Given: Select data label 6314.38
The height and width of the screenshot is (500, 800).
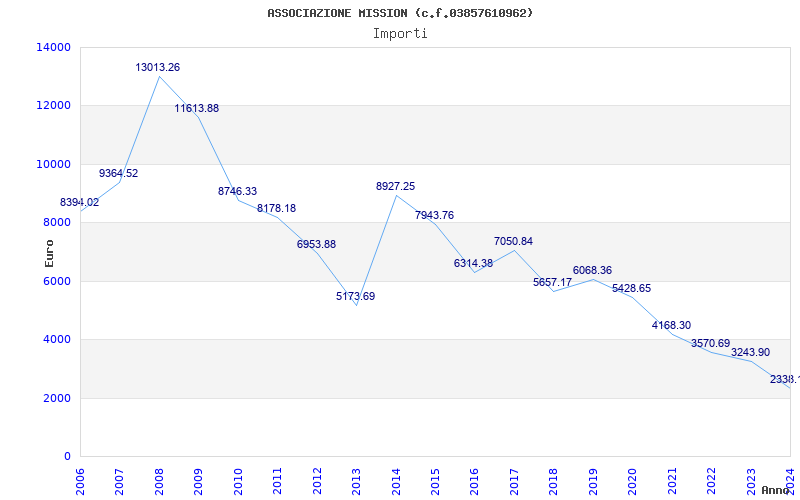Looking at the screenshot, I should pos(473,263).
